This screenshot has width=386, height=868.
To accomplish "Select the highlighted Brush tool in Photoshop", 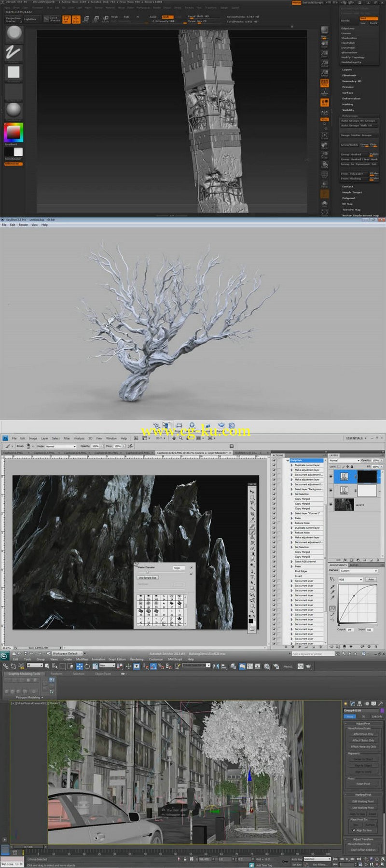I will tap(252, 531).
